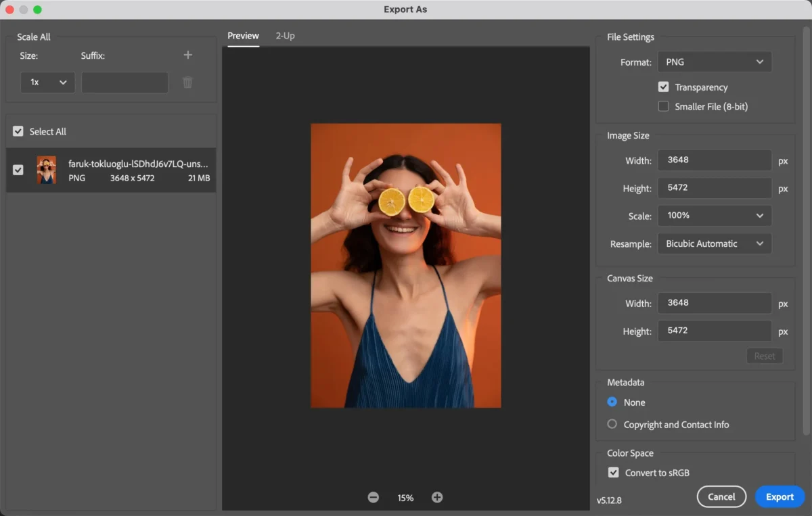Select the faruk-tokluoglu file thumbnail
The image size is (812, 516).
(x=46, y=170)
